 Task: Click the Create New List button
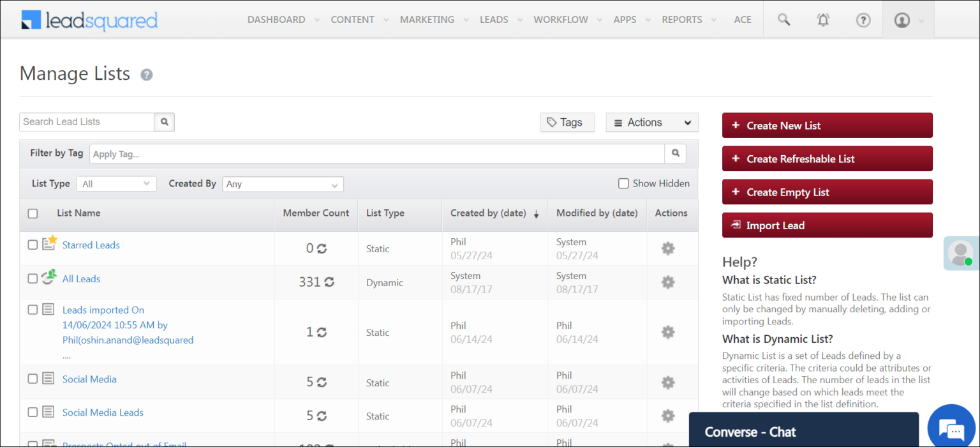pos(827,125)
